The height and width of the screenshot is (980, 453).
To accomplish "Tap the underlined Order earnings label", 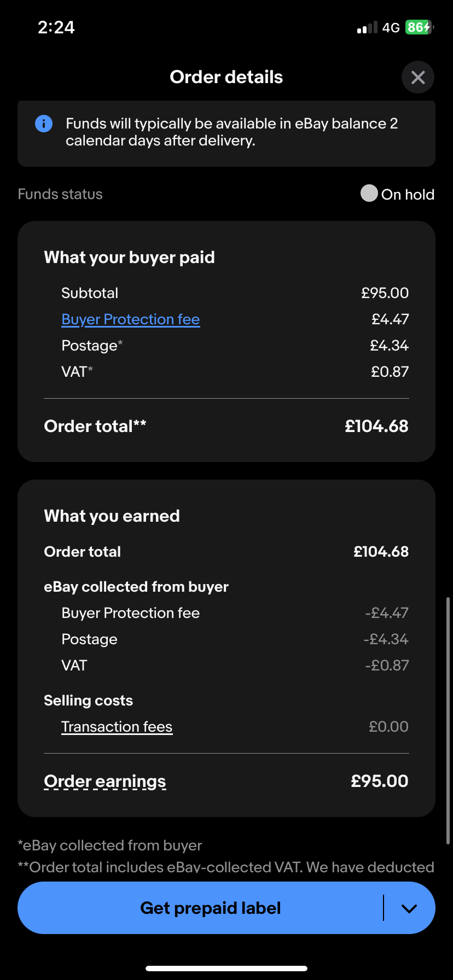I will 104,781.
